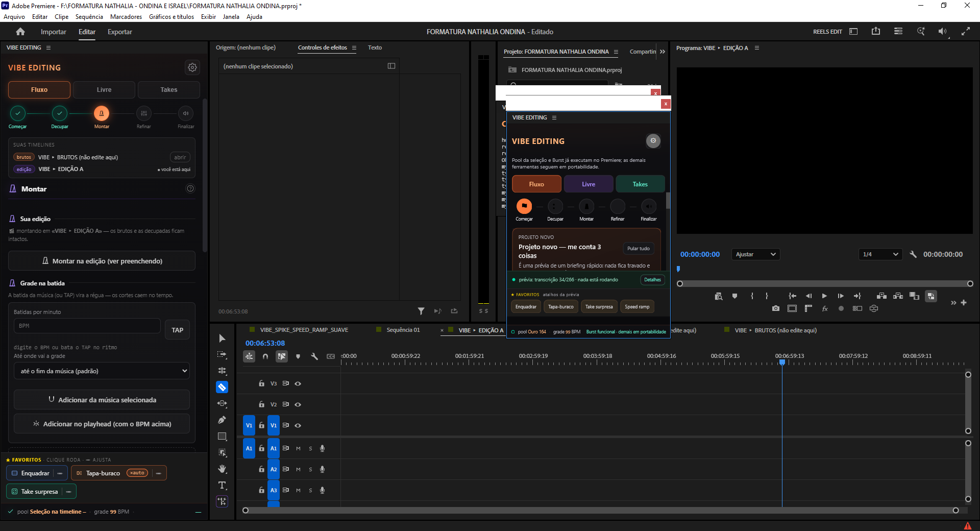Click Montar na edição button

[x=102, y=261]
